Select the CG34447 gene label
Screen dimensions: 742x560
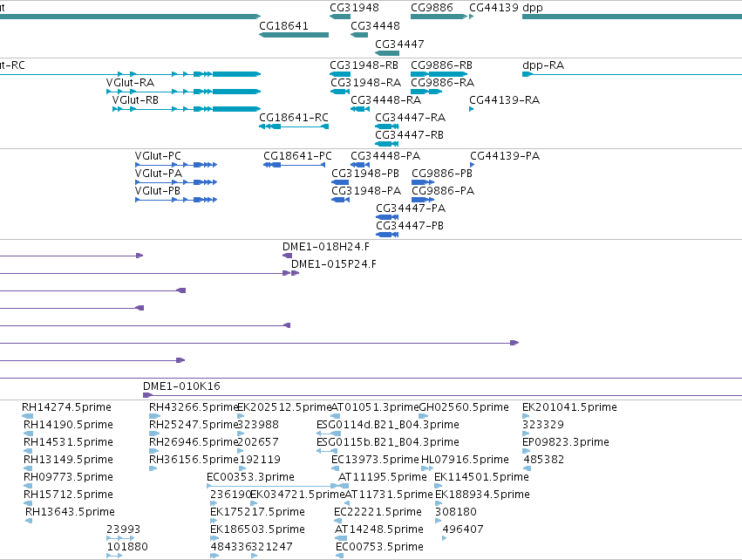coord(399,44)
